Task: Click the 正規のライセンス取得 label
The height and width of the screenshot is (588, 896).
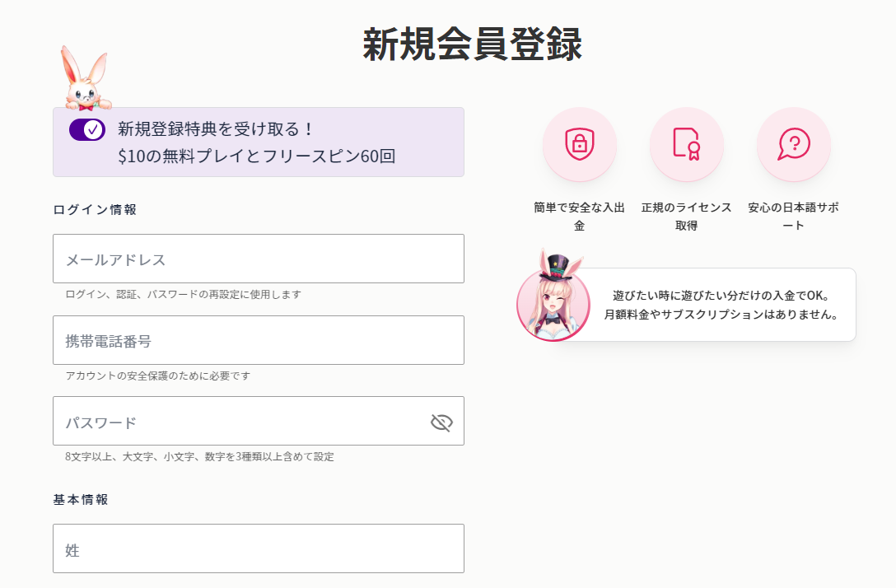Action: click(686, 216)
